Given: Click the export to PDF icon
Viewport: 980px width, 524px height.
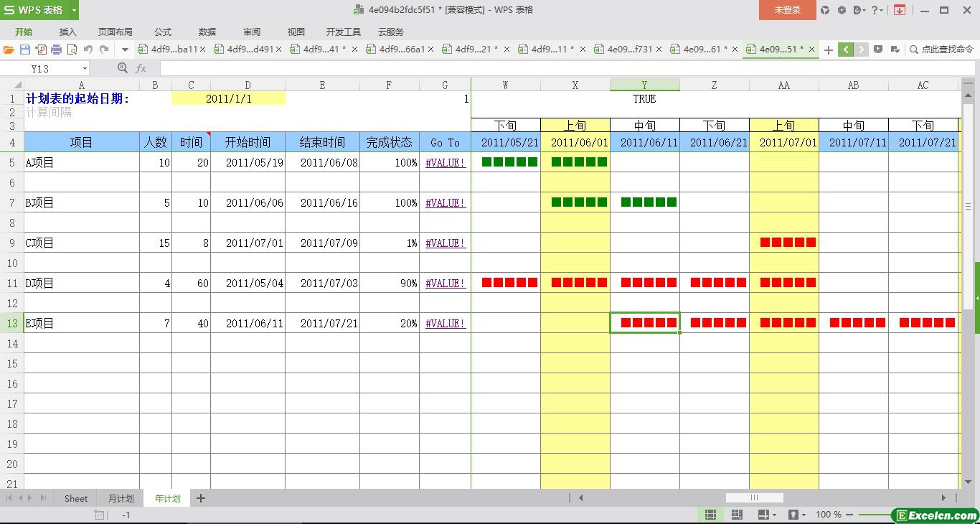Looking at the screenshot, I should tap(40, 50).
